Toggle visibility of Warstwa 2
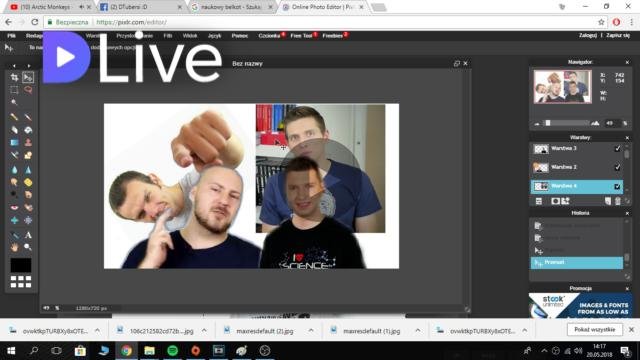640x360 pixels. click(617, 167)
